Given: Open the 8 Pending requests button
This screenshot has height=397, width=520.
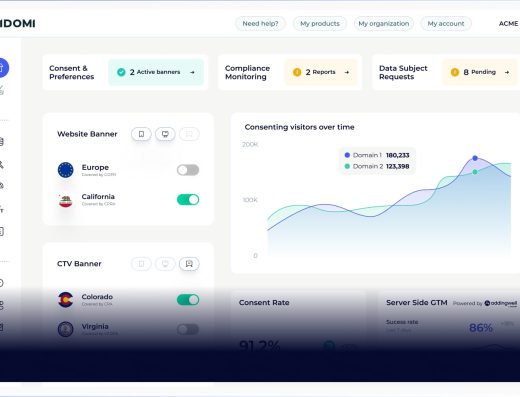Looking at the screenshot, I should pos(479,72).
